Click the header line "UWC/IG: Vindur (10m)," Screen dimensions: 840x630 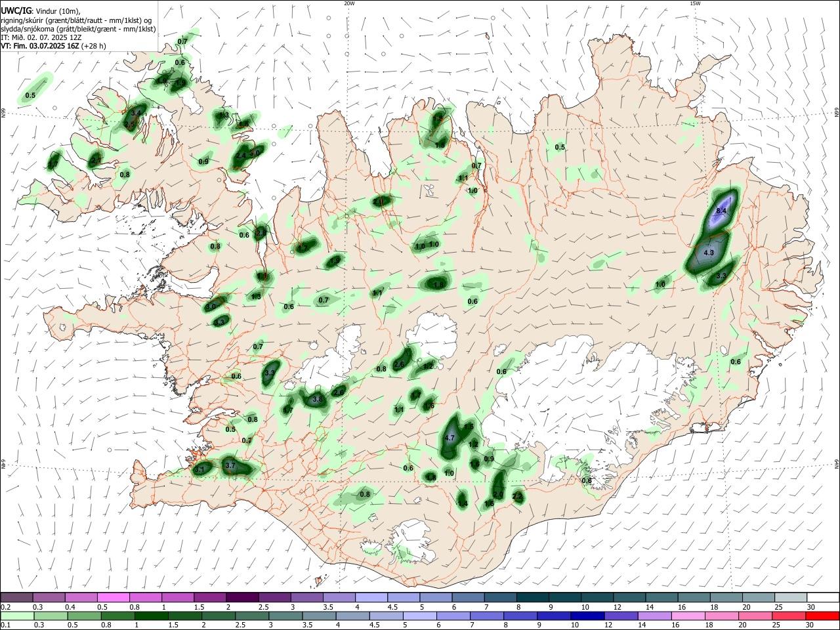[40, 10]
